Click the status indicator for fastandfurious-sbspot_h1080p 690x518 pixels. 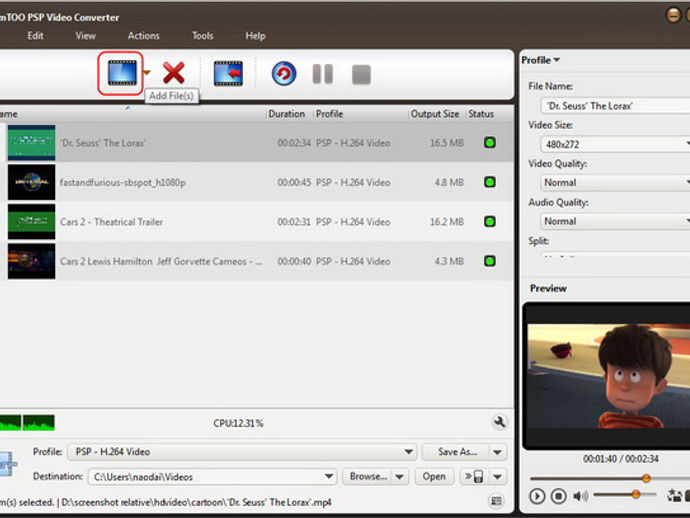pos(490,182)
